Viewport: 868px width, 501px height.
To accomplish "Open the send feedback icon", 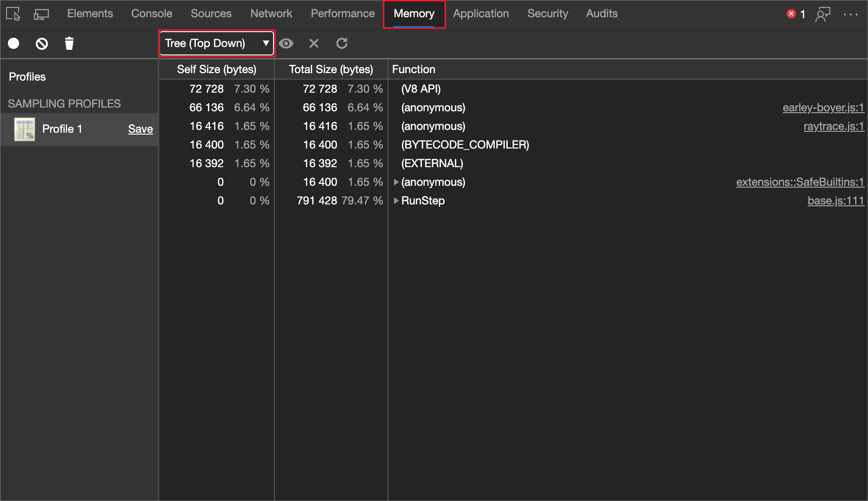I will (823, 14).
